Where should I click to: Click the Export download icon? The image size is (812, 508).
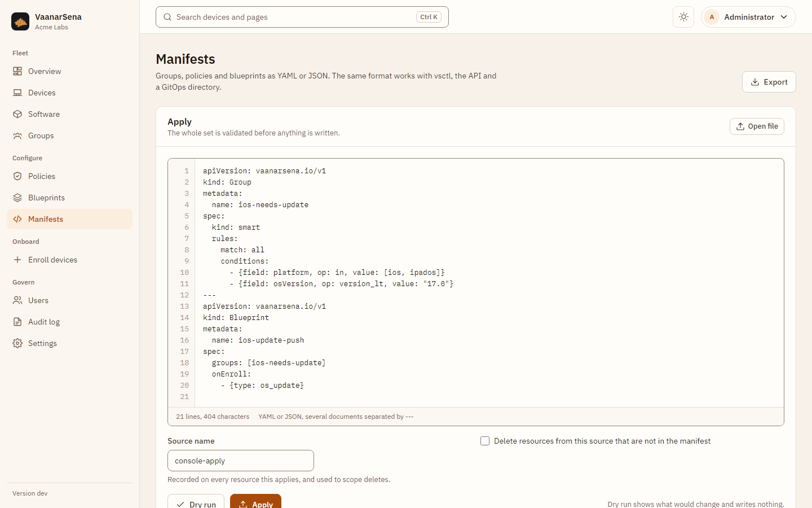tap(755, 82)
